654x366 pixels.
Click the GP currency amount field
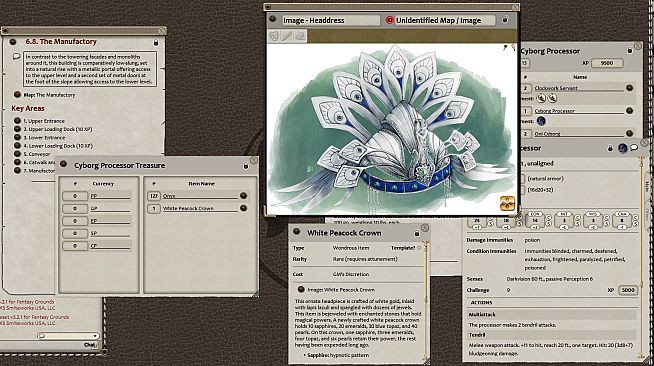(75, 208)
